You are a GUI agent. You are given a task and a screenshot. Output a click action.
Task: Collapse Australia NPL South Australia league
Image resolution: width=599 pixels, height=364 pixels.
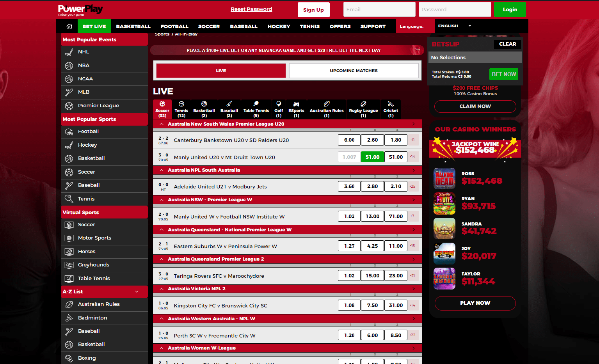click(162, 170)
